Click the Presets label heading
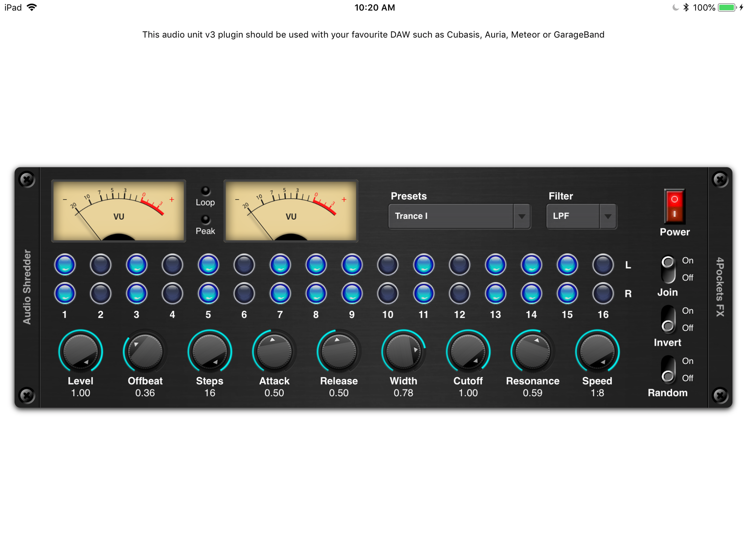This screenshot has width=747, height=560. (x=408, y=196)
